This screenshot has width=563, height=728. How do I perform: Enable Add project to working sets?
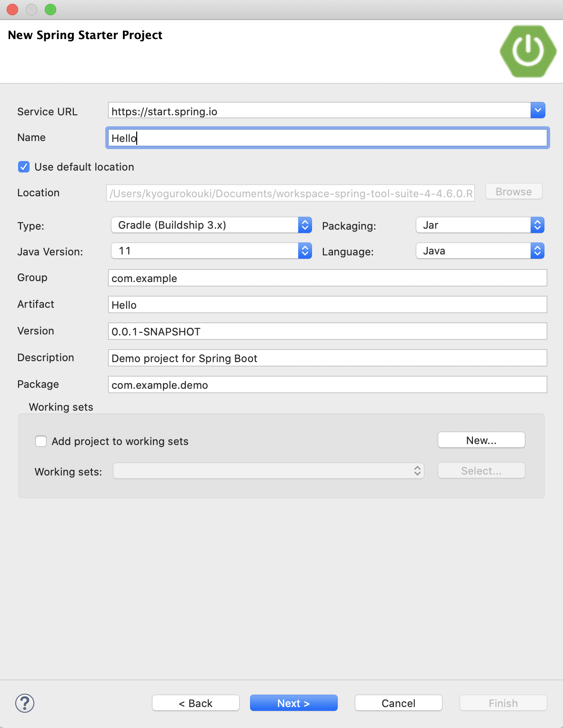[x=41, y=441]
